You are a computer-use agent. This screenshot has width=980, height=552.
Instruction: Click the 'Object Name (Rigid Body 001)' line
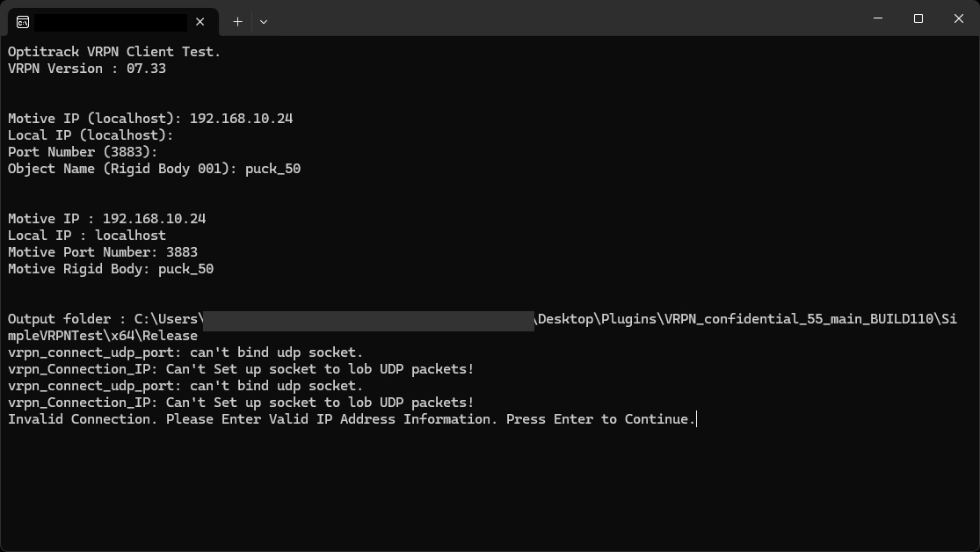tap(154, 169)
